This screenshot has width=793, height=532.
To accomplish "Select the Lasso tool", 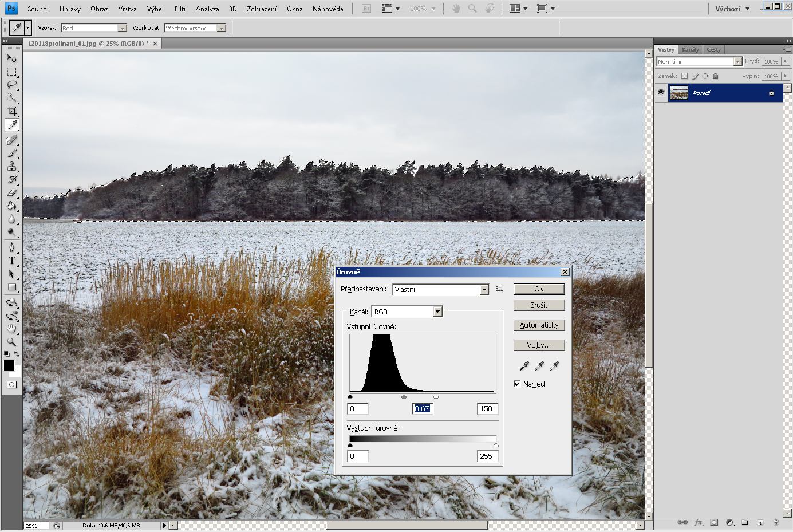I will pos(11,85).
